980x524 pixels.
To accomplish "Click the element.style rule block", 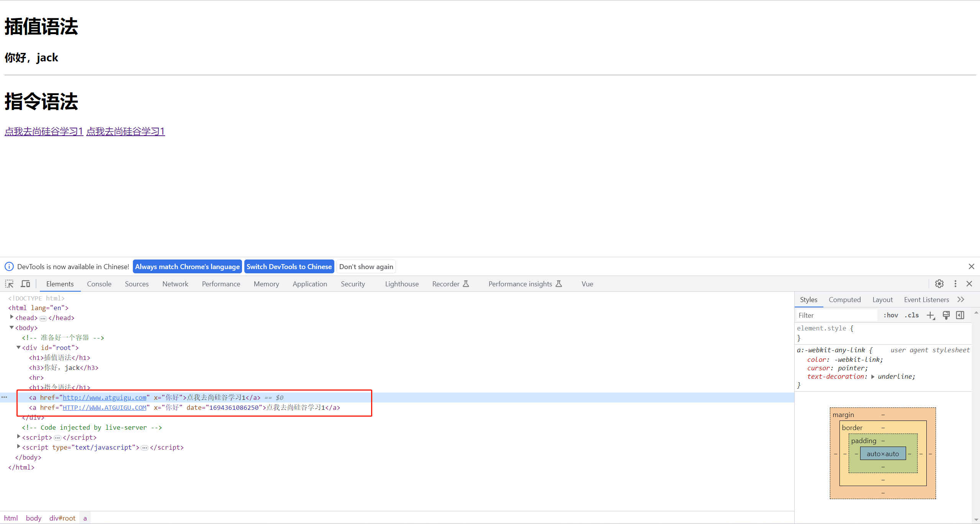I will coord(883,333).
